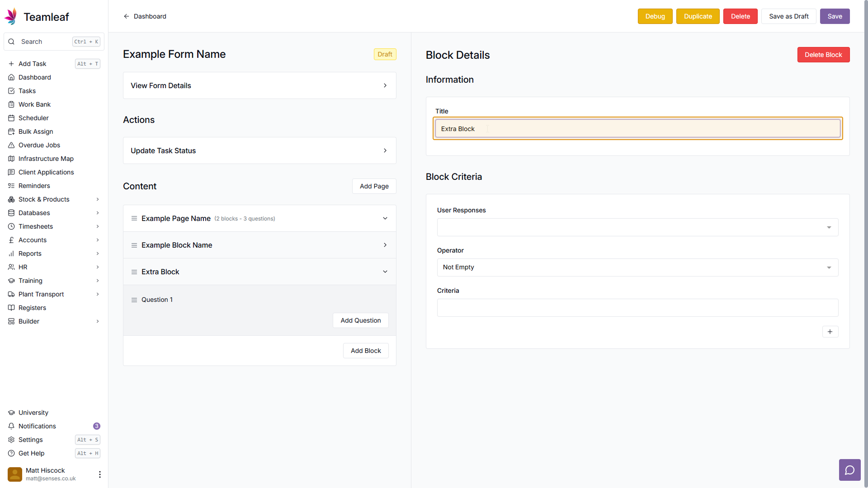The width and height of the screenshot is (868, 488).
Task: Click drag handle icon for Extra Block
Action: 134,272
